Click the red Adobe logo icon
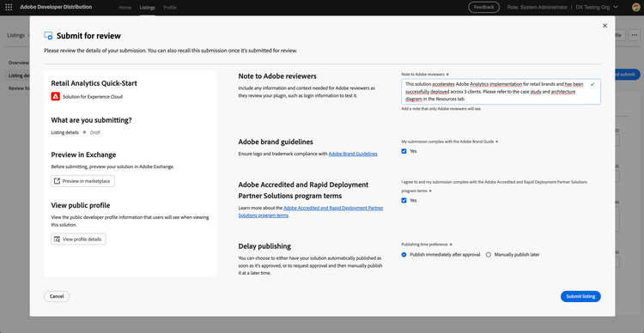The image size is (644, 333). 56,96
